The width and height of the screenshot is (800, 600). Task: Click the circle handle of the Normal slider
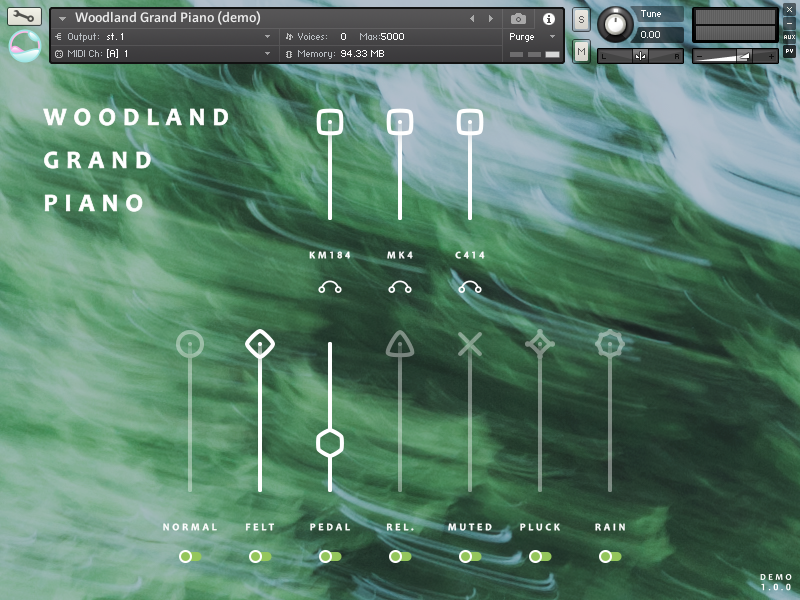(x=190, y=343)
